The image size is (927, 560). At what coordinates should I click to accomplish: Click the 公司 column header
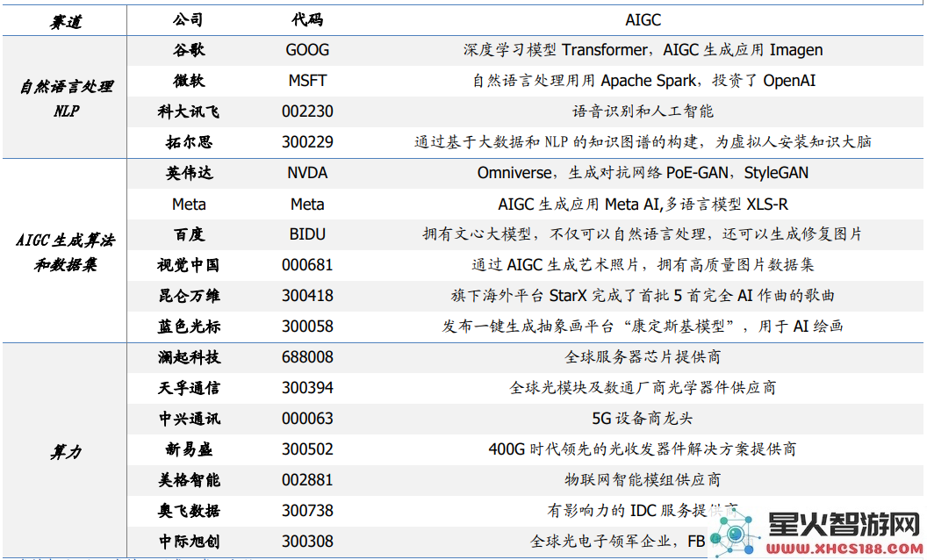click(x=189, y=19)
